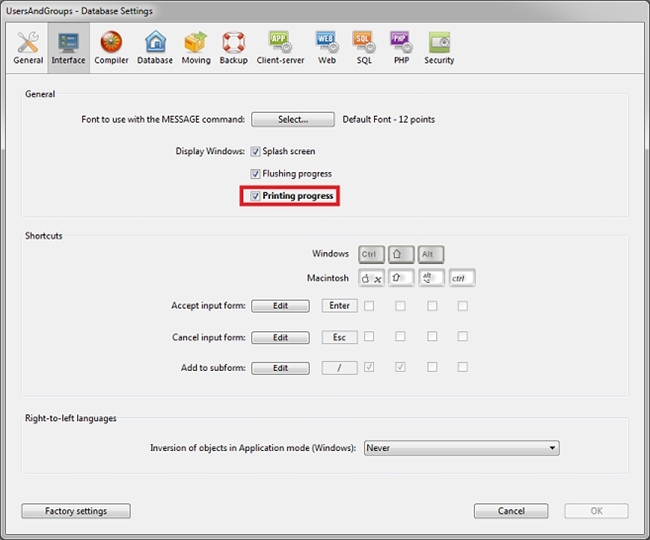
Task: Open the SQL settings page
Action: point(364,46)
